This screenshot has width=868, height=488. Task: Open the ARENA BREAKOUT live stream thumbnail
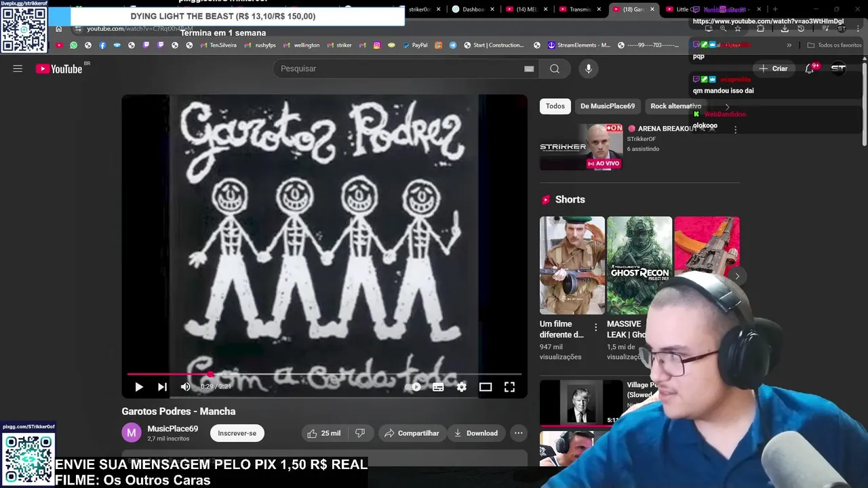point(581,146)
